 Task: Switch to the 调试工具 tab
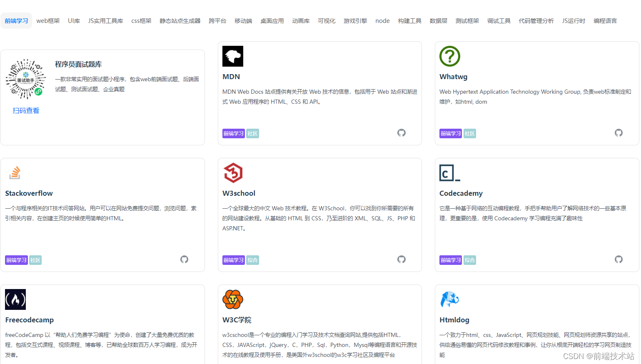499,21
